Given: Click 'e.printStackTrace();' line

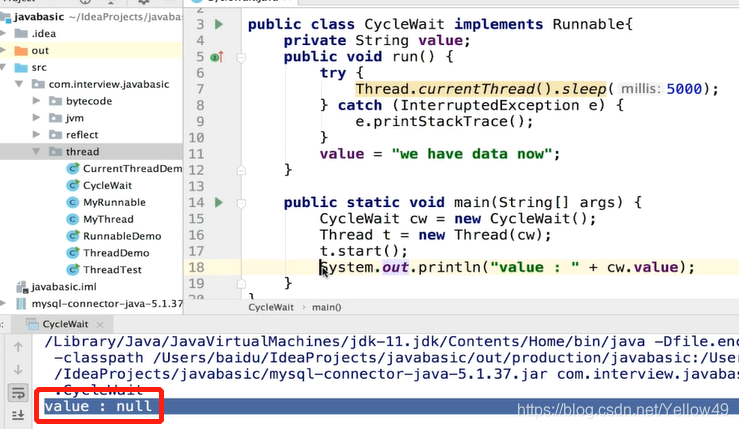Looking at the screenshot, I should [444, 122].
